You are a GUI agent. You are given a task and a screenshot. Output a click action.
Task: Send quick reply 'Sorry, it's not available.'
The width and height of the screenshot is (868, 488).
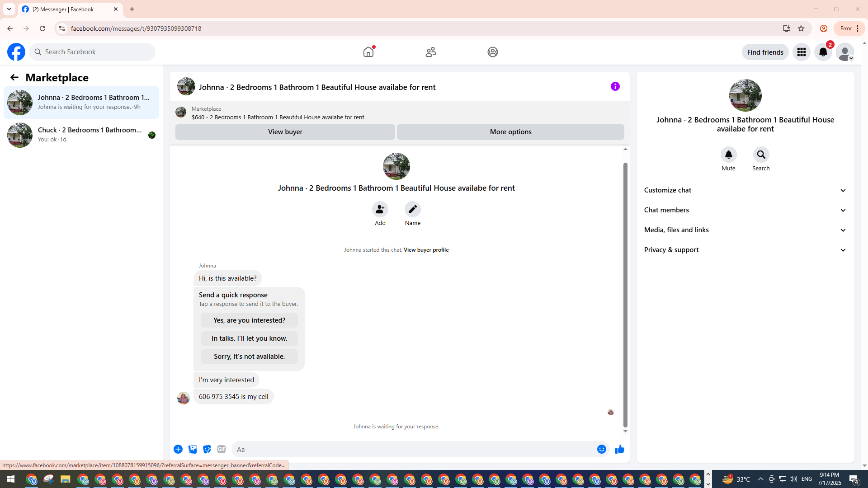(250, 357)
